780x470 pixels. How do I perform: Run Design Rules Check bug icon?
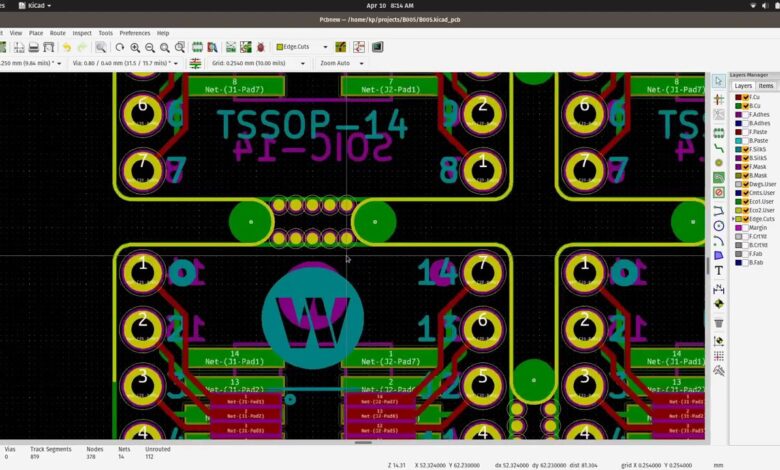click(261, 47)
